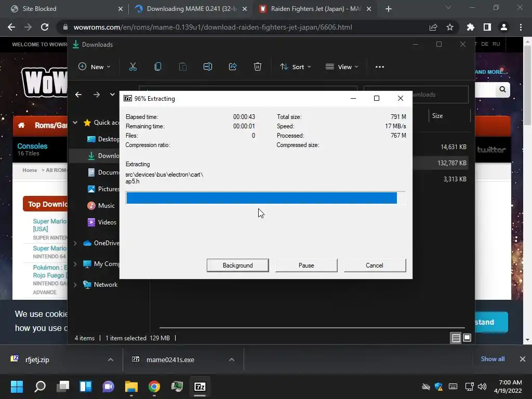Go back in the Downloads Explorer window
The image size is (532, 399).
78,95
